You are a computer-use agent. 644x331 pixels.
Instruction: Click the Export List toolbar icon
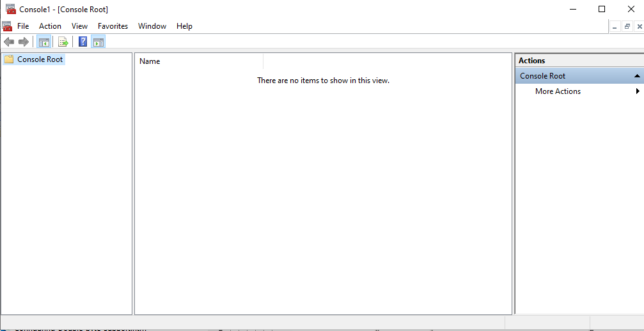point(63,42)
